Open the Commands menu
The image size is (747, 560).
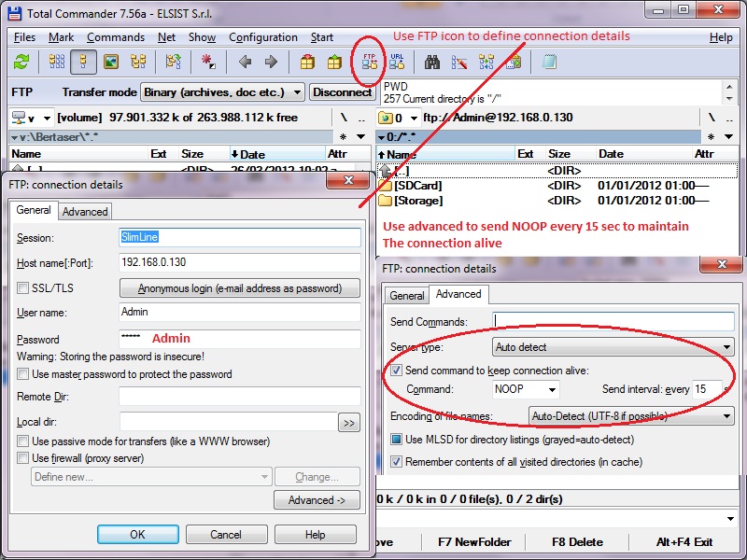coord(116,37)
